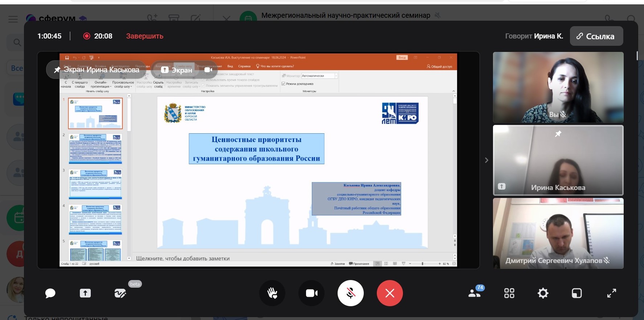Click Скрыть слайд ribbon button
Viewport: 644px width, 320px height.
click(x=158, y=80)
